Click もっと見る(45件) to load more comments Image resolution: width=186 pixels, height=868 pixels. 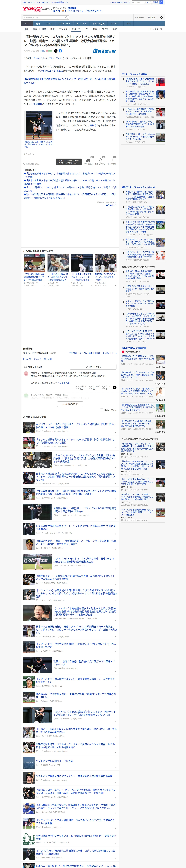(70, 404)
